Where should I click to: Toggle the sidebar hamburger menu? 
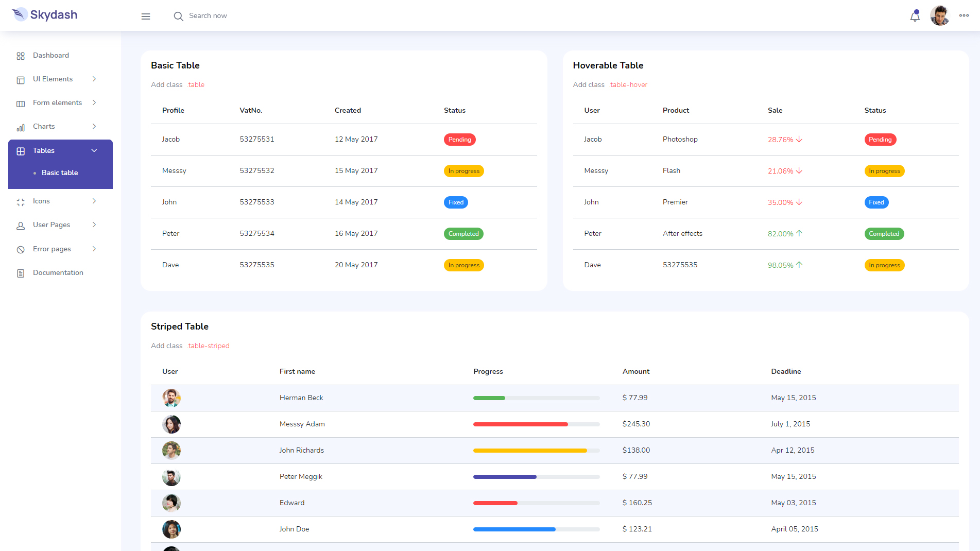coord(146,16)
